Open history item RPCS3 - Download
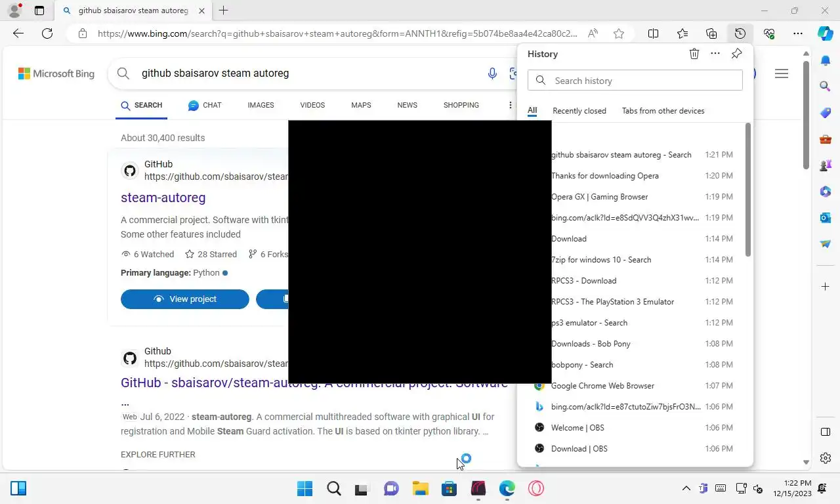Viewport: 840px width, 504px height. pyautogui.click(x=635, y=281)
